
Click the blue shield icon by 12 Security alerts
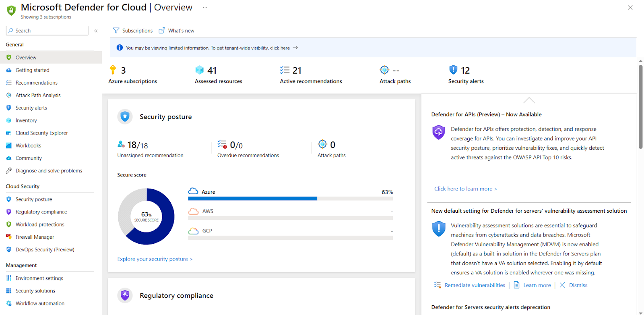453,70
